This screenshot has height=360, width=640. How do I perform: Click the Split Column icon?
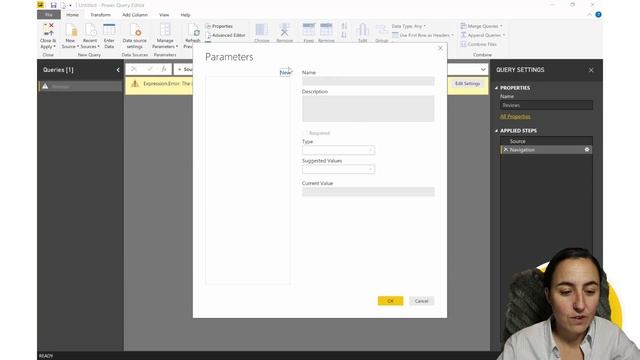pyautogui.click(x=362, y=30)
